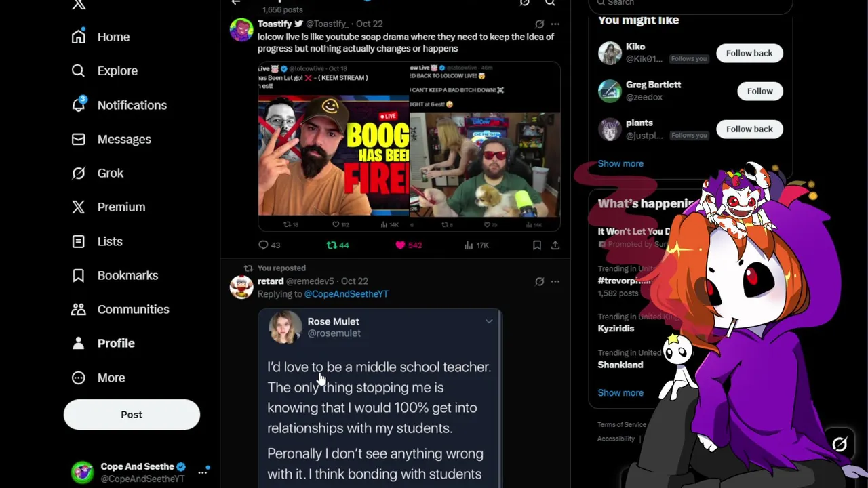View analytics icon showing 17K views
The image size is (868, 488).
click(x=469, y=245)
